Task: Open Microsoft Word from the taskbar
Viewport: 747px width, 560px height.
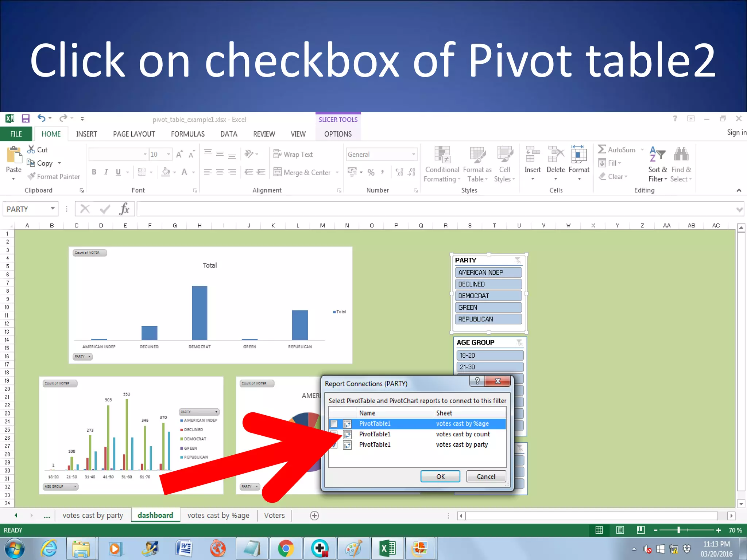Action: point(184,548)
